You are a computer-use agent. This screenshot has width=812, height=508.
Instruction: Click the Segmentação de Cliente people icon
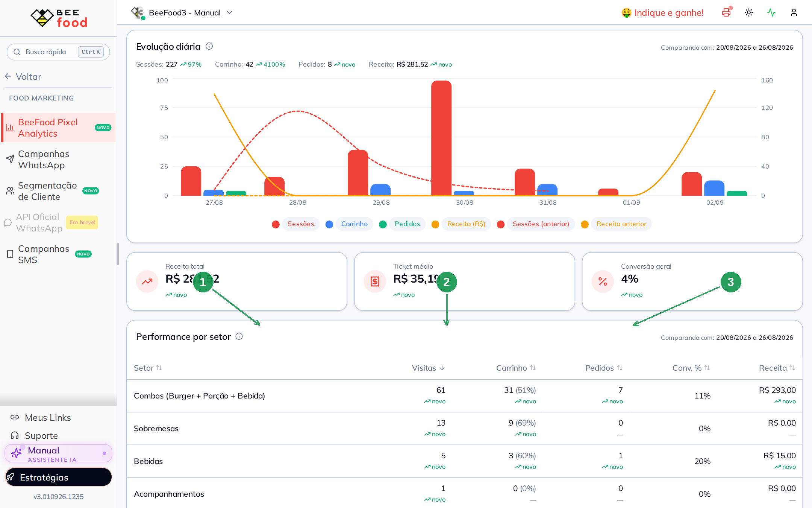coord(10,191)
